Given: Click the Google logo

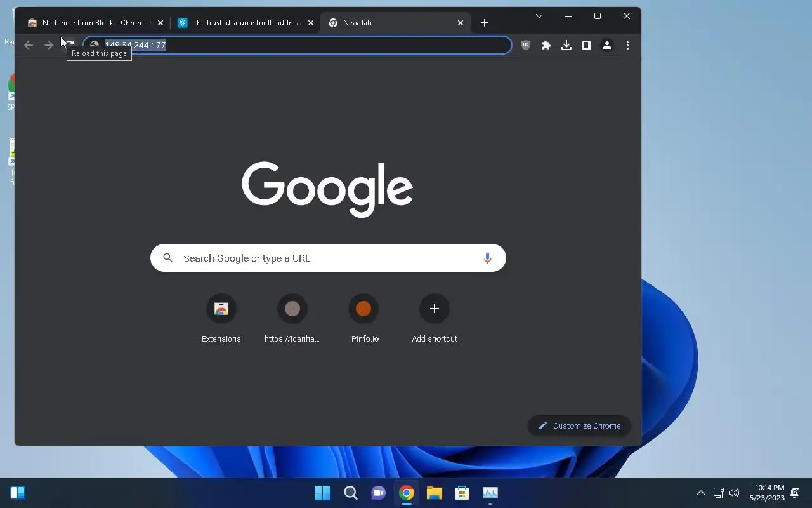Looking at the screenshot, I should pos(327,189).
